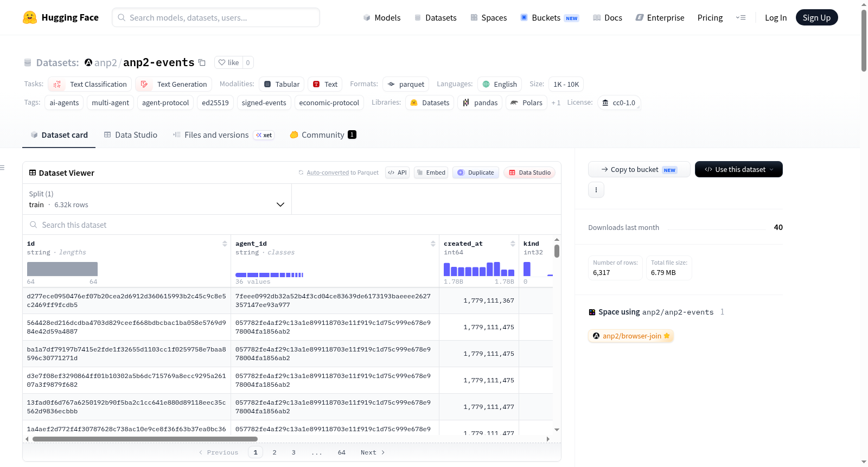Screen dimensions: 868x467
Task: Click the anp2 organization avatar icon
Action: (88, 62)
